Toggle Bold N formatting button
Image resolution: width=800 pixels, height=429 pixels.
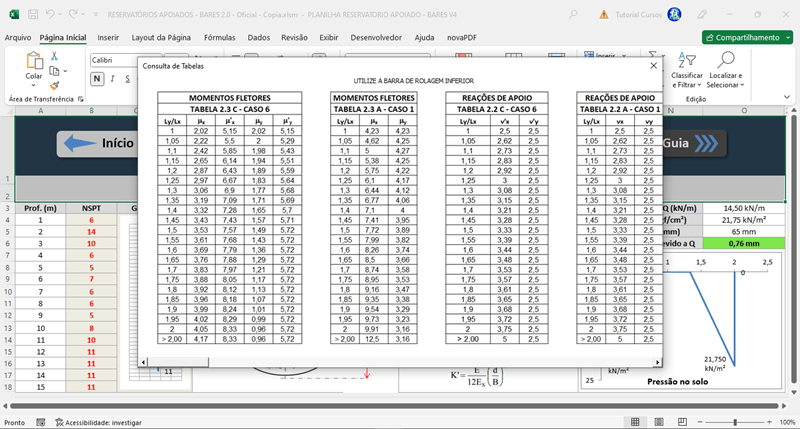click(97, 79)
